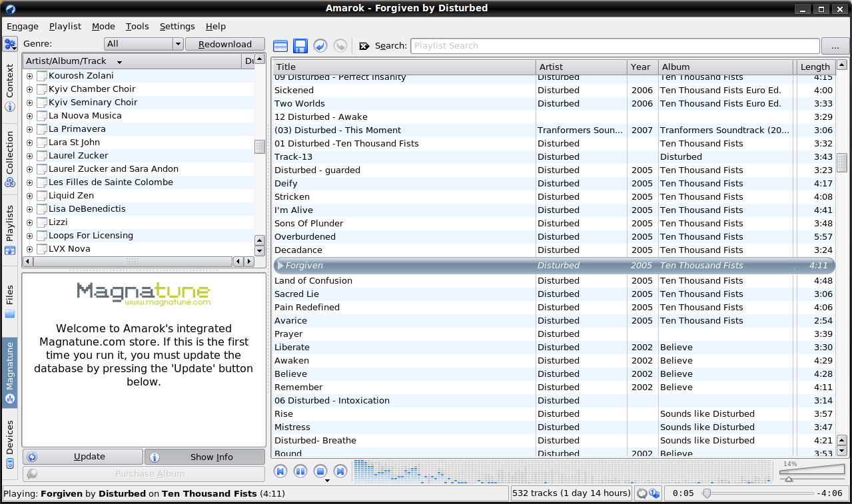Screen dimensions: 852x504
Task: Expand the Kourosh Zolani artist node
Action: [x=29, y=76]
